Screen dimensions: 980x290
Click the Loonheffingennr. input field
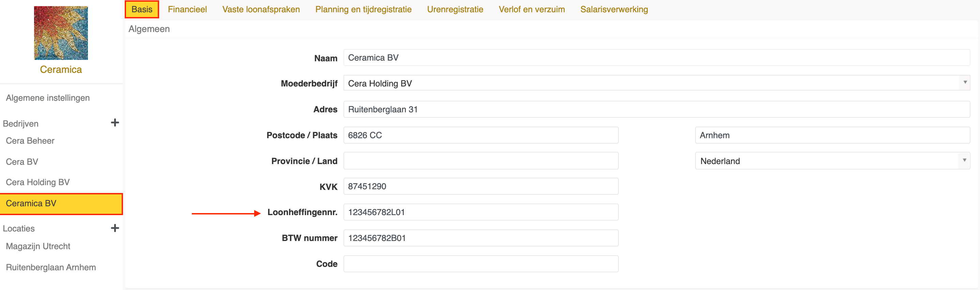(480, 212)
